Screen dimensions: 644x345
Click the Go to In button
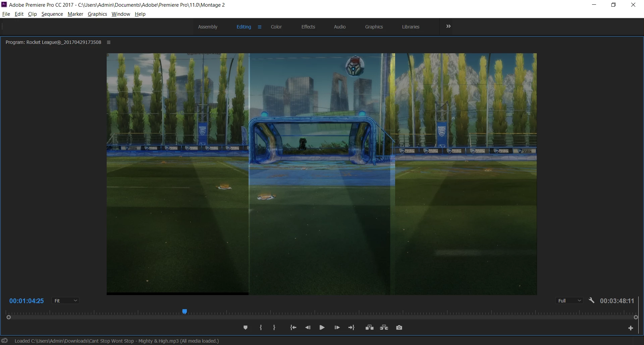pyautogui.click(x=293, y=328)
